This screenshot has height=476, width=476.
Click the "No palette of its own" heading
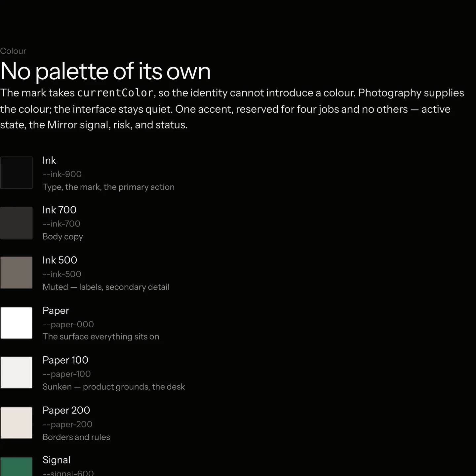pyautogui.click(x=105, y=71)
